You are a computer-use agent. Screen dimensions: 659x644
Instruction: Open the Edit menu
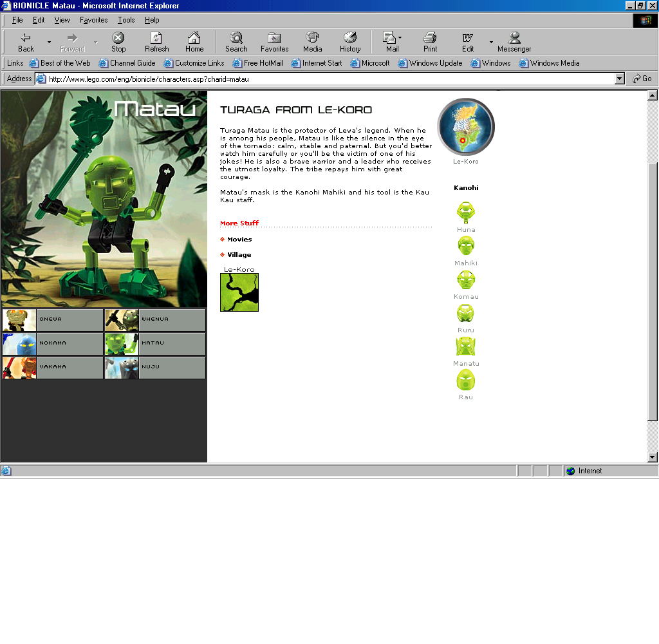[x=39, y=20]
